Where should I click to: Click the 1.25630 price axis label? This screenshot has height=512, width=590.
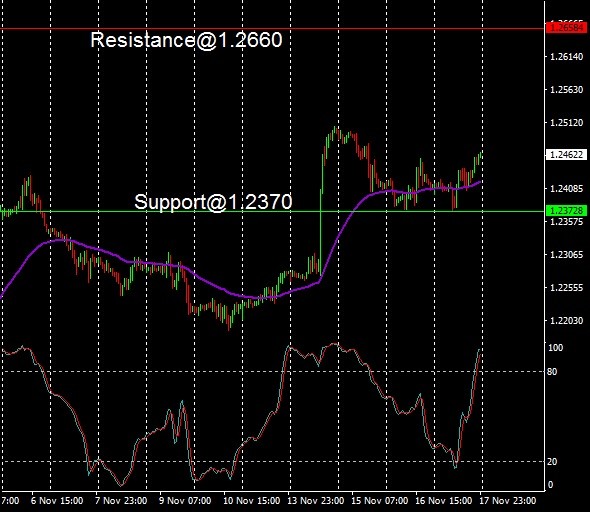coord(566,90)
